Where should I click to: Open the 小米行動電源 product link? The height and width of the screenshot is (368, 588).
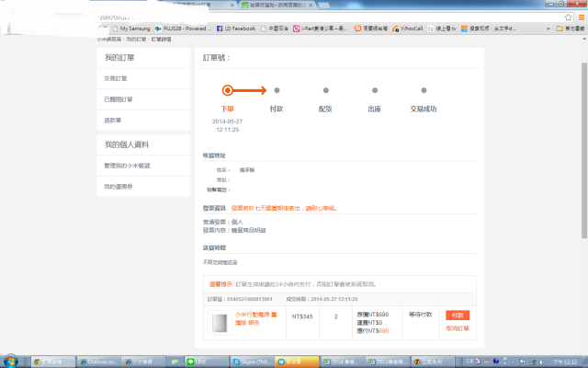(255, 318)
